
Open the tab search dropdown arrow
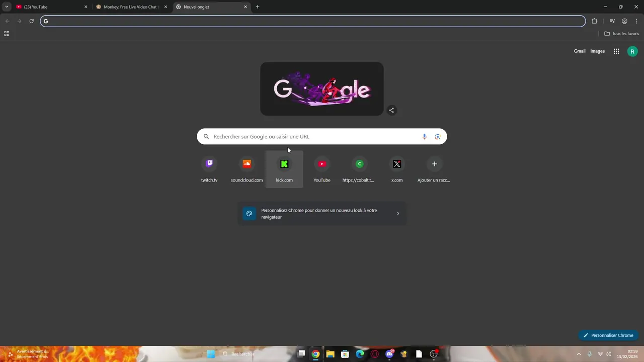point(7,7)
